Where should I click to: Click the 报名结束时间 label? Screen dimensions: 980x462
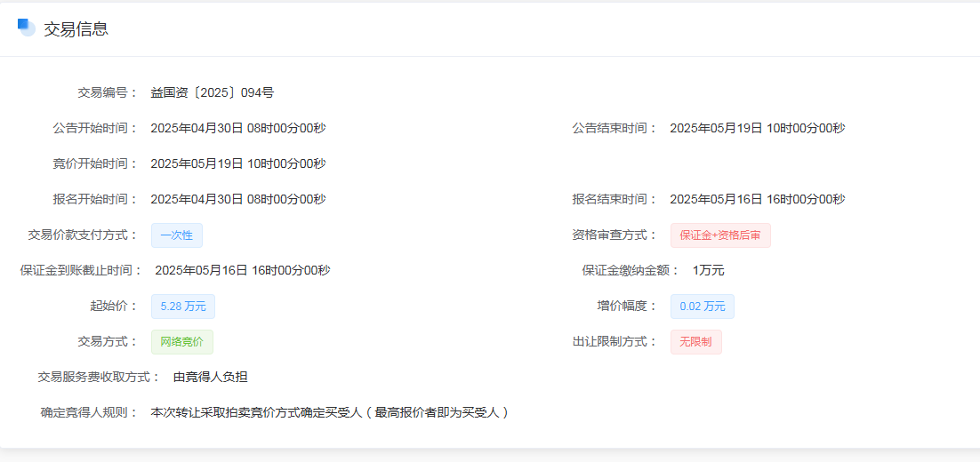pyautogui.click(x=615, y=200)
